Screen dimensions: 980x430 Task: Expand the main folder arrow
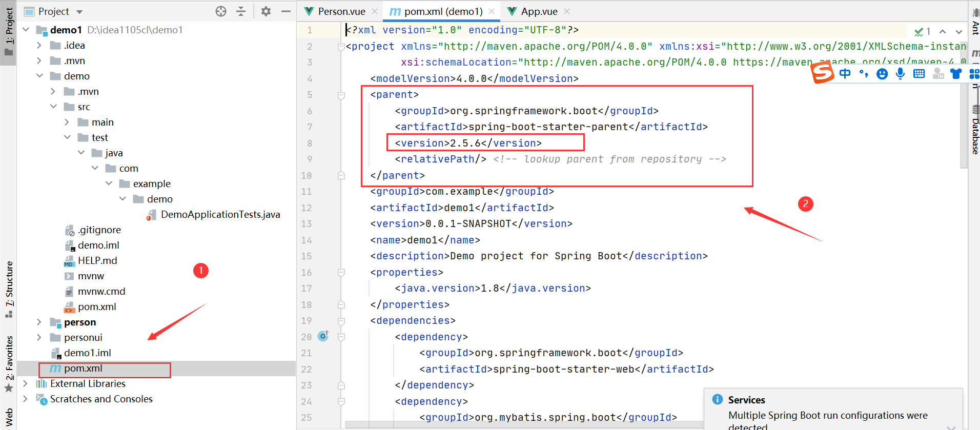point(67,122)
